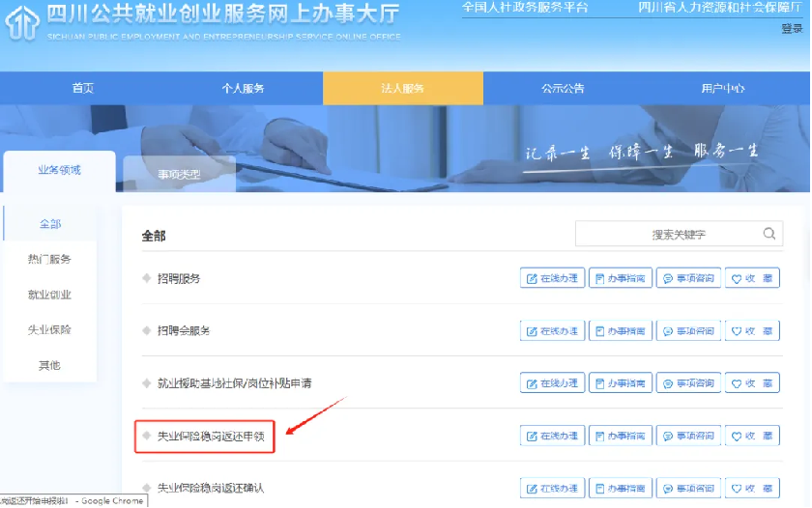The image size is (812, 508).
Task: Click 事项咨询 for 招聘会服务
Action: click(688, 331)
